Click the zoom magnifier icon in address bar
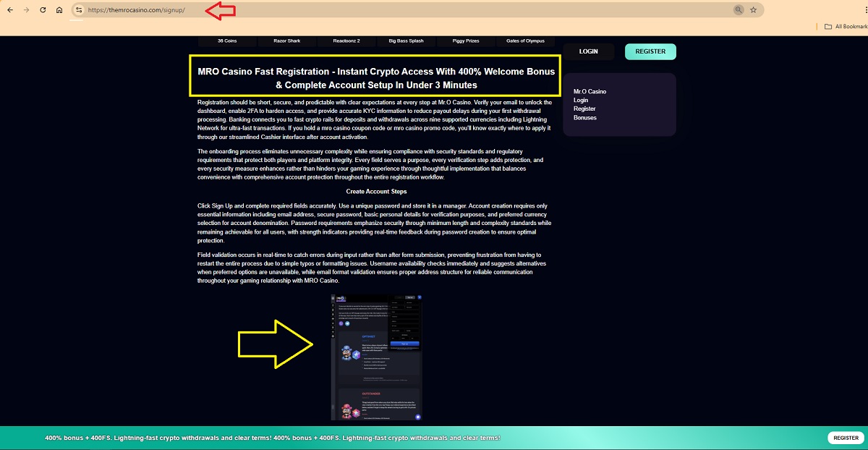This screenshot has width=868, height=450. [738, 10]
